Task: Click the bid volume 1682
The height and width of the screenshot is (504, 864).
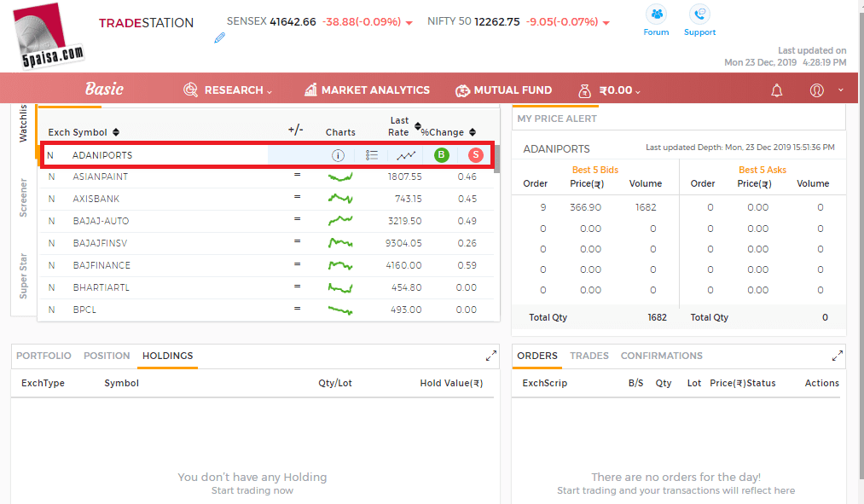Action: (x=646, y=208)
